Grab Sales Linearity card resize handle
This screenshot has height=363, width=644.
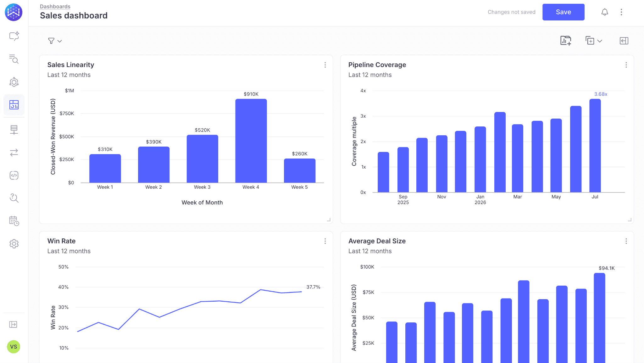pyautogui.click(x=329, y=220)
